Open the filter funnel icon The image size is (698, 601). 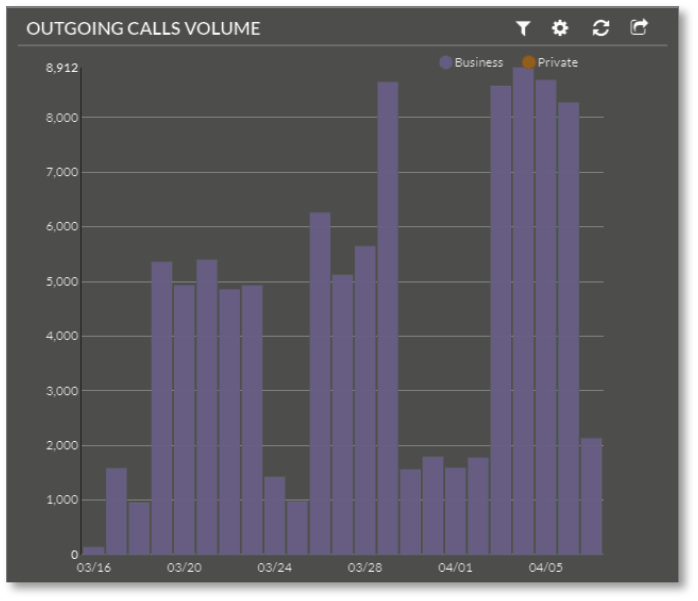pos(523,28)
